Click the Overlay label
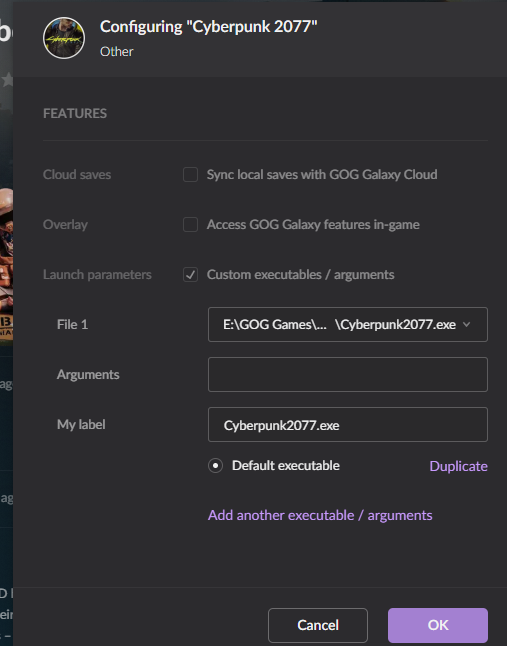This screenshot has height=646, width=507. click(x=65, y=225)
